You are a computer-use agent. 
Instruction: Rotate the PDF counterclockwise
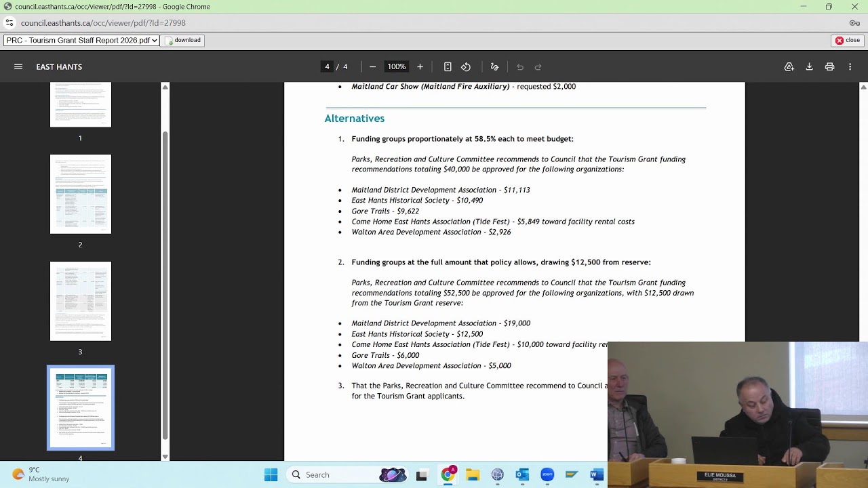[x=466, y=66]
